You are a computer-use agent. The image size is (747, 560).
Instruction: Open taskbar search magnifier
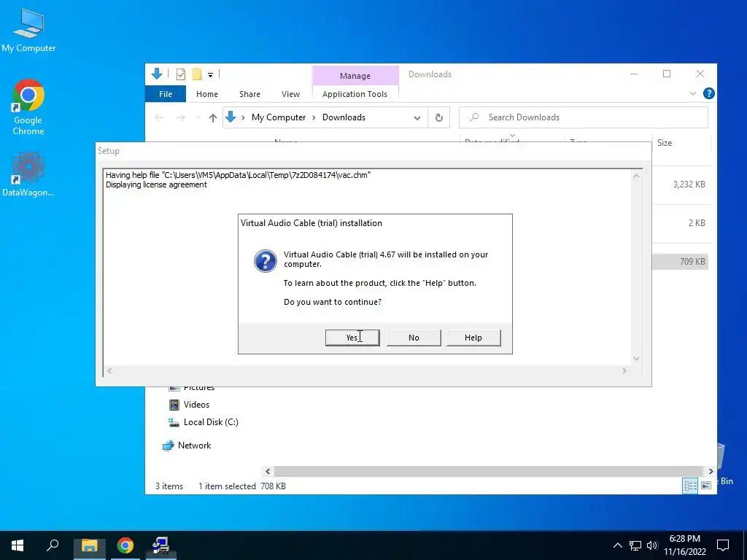coord(53,545)
